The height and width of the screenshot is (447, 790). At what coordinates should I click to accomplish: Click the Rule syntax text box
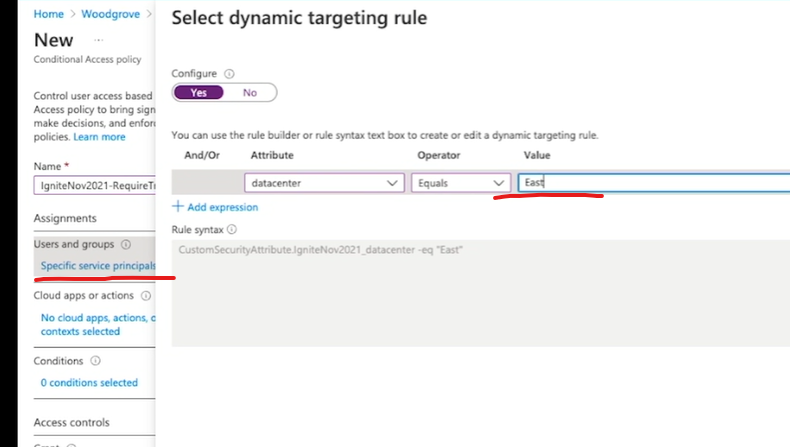click(481, 293)
